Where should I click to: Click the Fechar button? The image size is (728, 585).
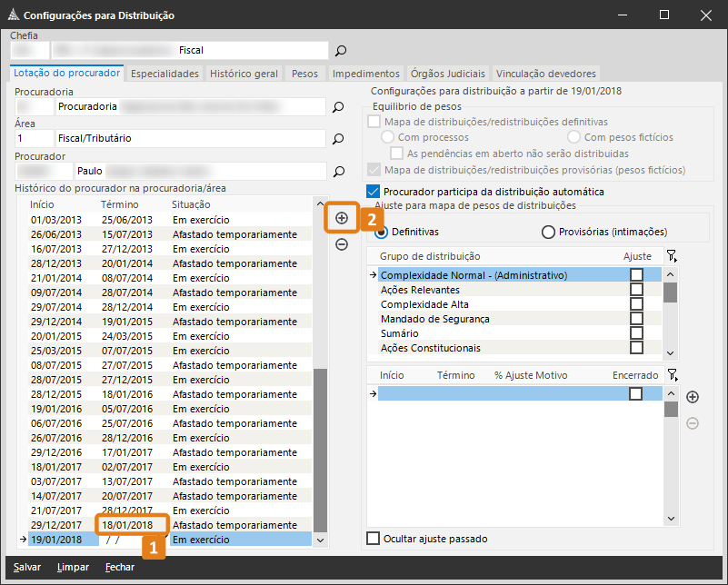coord(120,567)
